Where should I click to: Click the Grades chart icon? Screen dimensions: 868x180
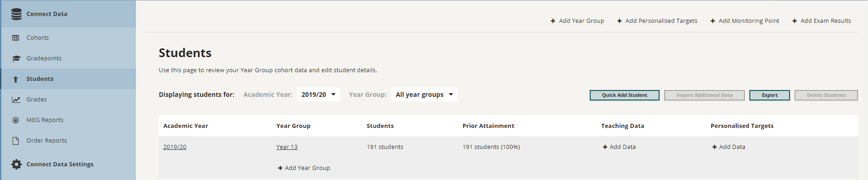click(x=16, y=100)
